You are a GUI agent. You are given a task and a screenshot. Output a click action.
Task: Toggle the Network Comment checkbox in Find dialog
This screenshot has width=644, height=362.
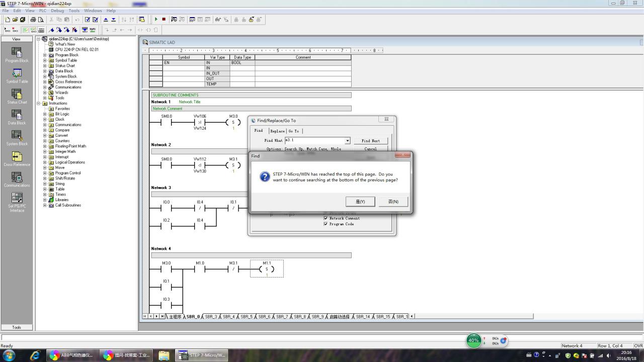click(x=326, y=218)
